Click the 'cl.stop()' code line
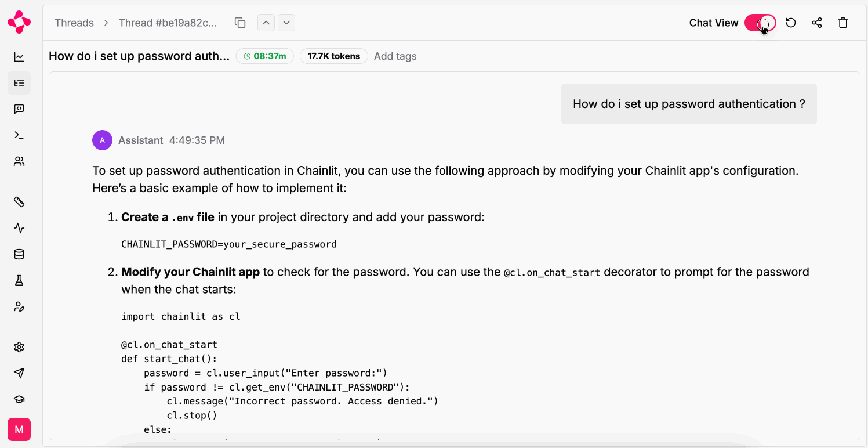 192,416
